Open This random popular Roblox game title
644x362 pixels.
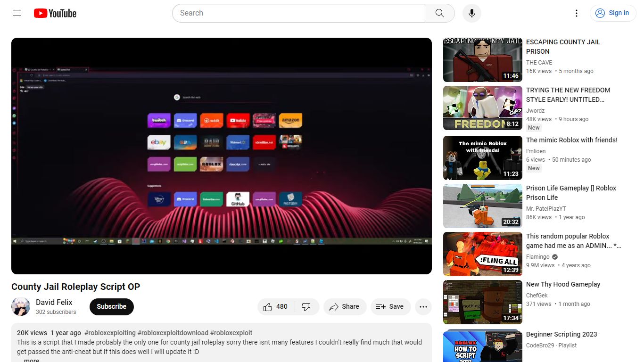click(x=573, y=241)
